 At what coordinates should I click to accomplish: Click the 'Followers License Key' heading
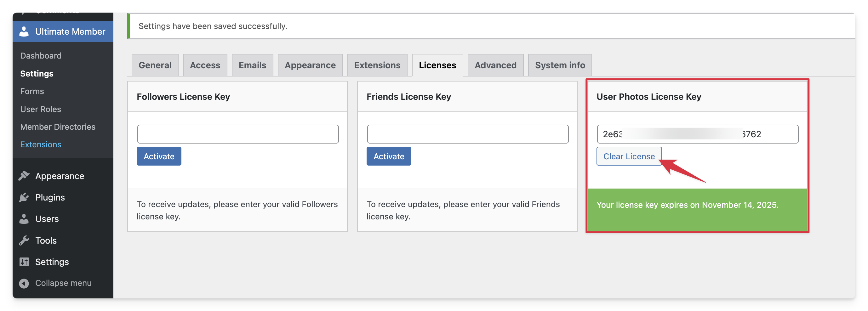pos(183,97)
